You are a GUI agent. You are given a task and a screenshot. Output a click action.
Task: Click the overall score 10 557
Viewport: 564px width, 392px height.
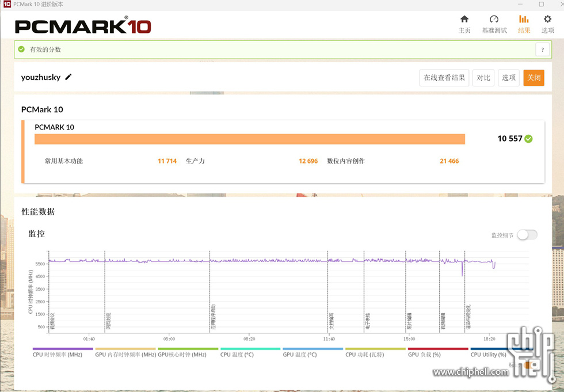pyautogui.click(x=510, y=139)
